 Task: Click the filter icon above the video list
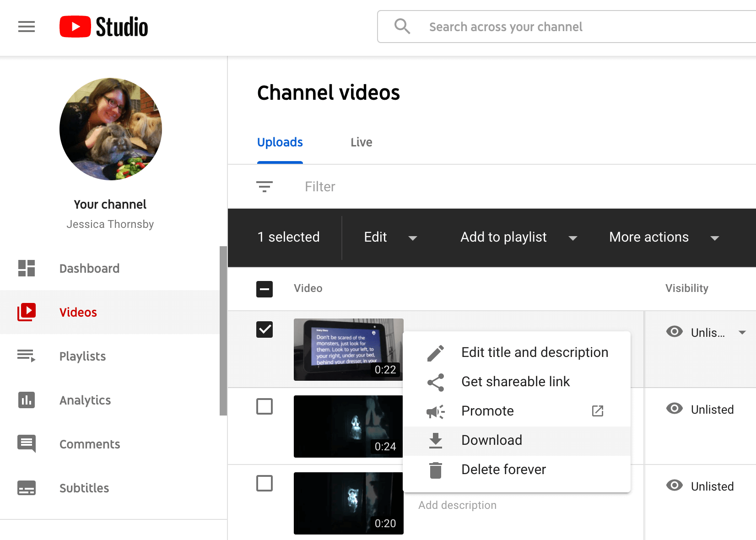pyautogui.click(x=265, y=186)
